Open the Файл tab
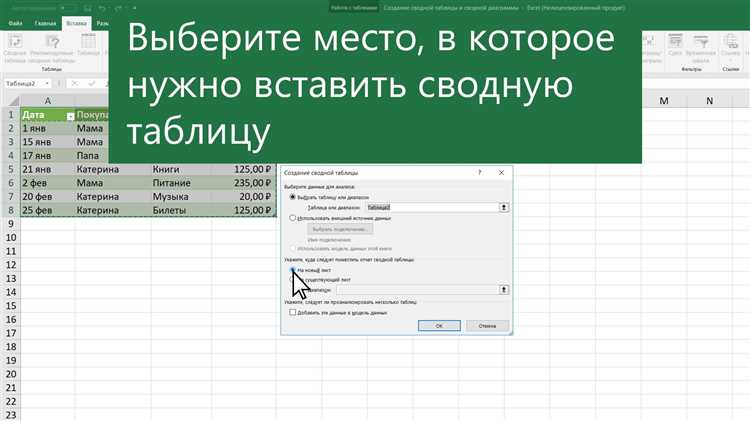The image size is (750, 421). point(15,23)
